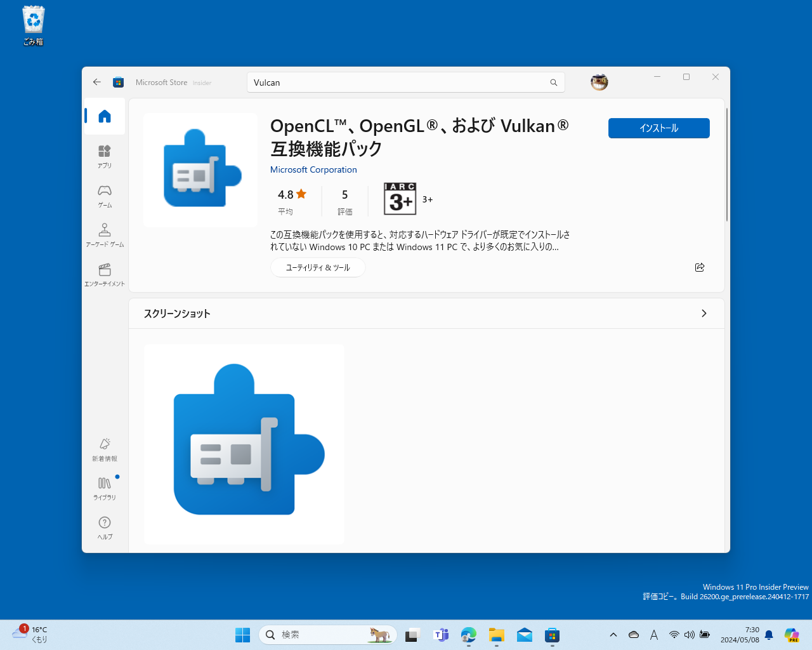Click the 5 評価 count
The width and height of the screenshot is (812, 650).
(345, 201)
